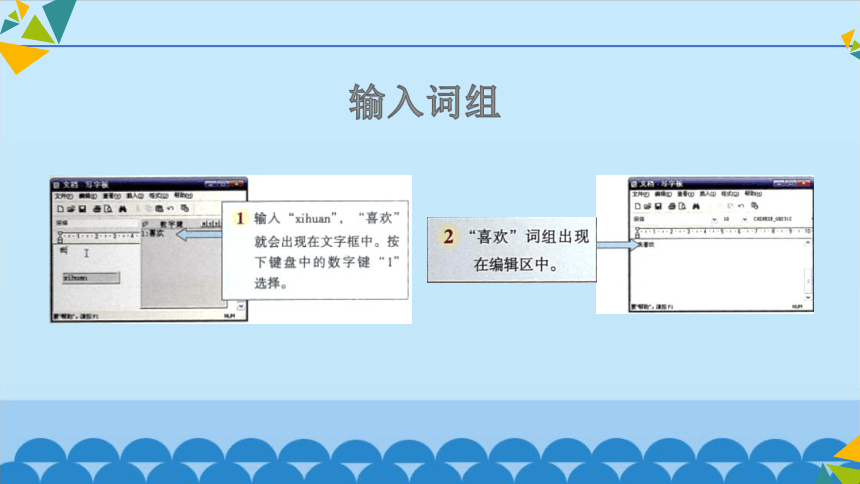This screenshot has height=484, width=860.
Task: Click vertical scrollbar thumb in right WordPad window
Action: point(808,279)
